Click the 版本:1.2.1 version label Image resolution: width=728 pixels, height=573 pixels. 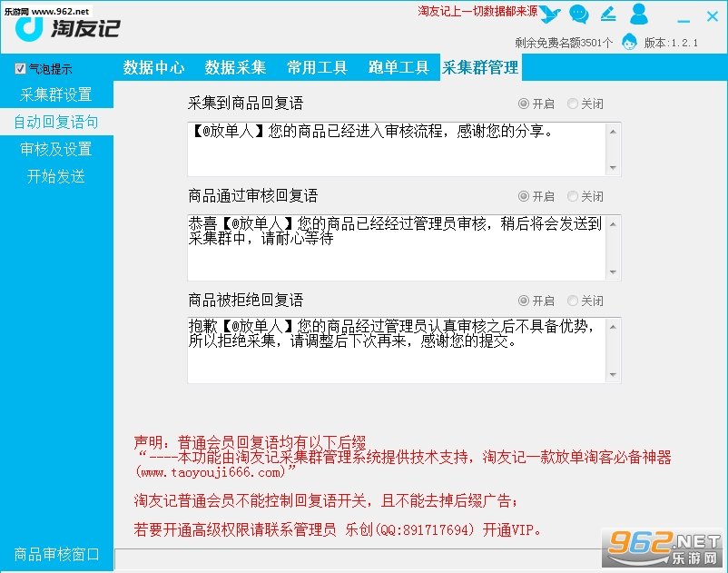pos(671,44)
